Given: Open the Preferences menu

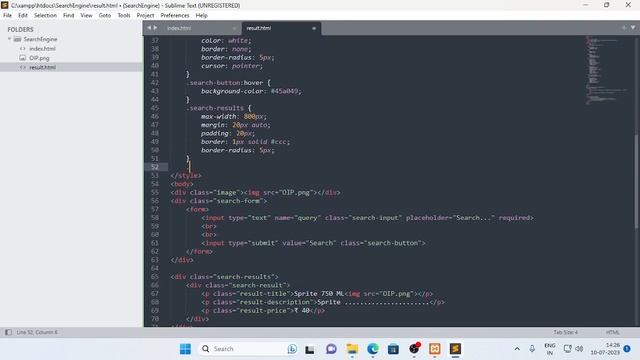Looking at the screenshot, I should 175,16.
